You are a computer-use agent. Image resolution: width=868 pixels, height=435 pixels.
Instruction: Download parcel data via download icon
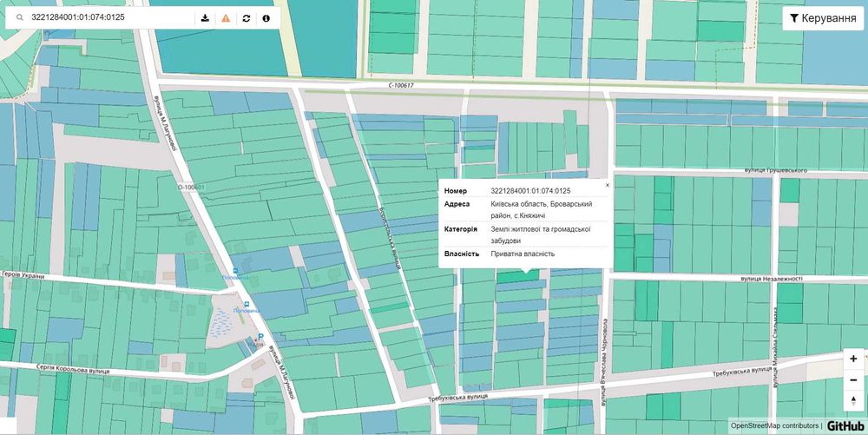pyautogui.click(x=205, y=17)
